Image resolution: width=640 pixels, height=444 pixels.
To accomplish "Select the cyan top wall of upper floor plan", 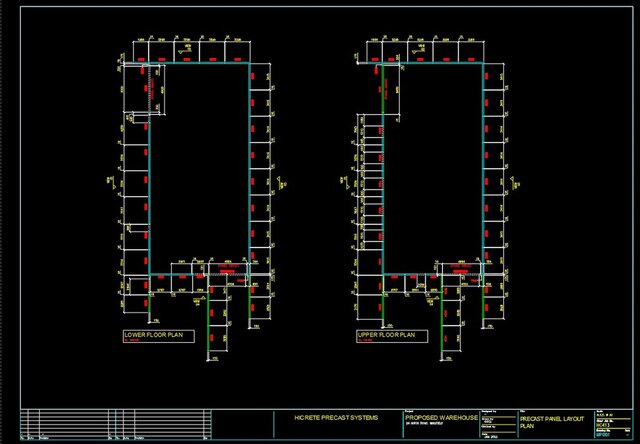I will [x=430, y=64].
